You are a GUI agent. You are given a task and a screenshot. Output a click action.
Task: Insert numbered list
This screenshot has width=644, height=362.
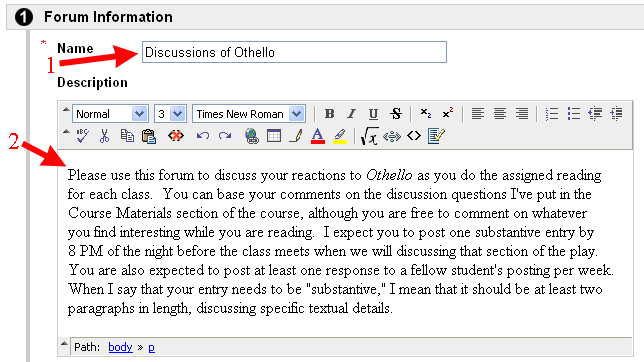pyautogui.click(x=552, y=113)
